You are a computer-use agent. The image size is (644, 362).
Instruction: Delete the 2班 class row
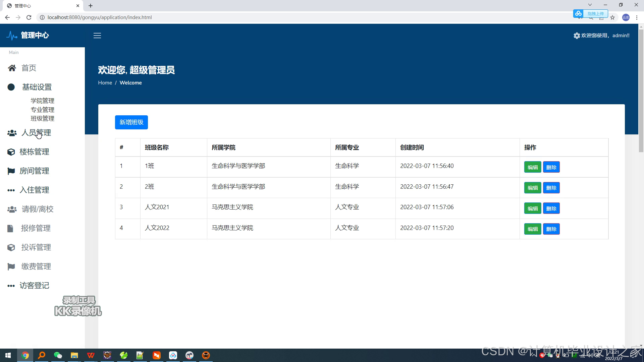point(551,188)
